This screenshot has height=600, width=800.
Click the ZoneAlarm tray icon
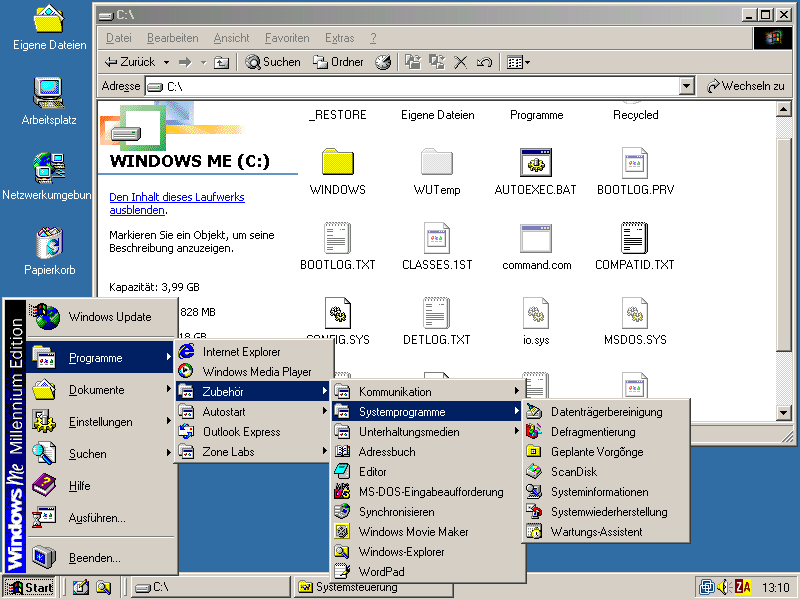(x=743, y=587)
